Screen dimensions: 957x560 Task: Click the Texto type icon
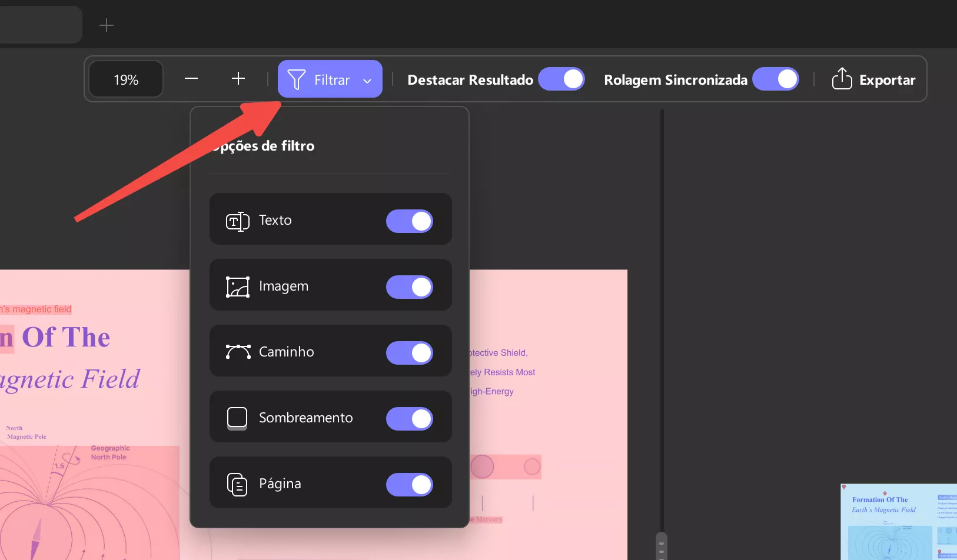pyautogui.click(x=238, y=221)
